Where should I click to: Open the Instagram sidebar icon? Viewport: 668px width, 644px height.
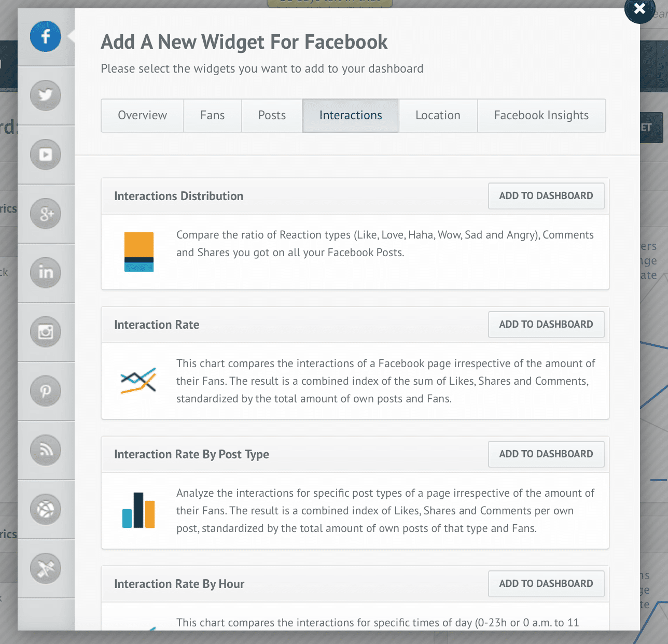click(46, 332)
